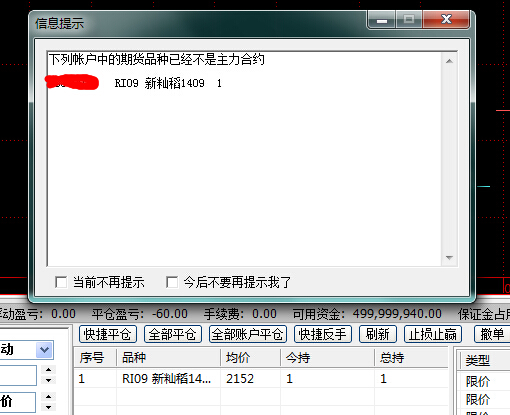Click the 今持 column header
Image resolution: width=510 pixels, height=415 pixels.
click(327, 358)
